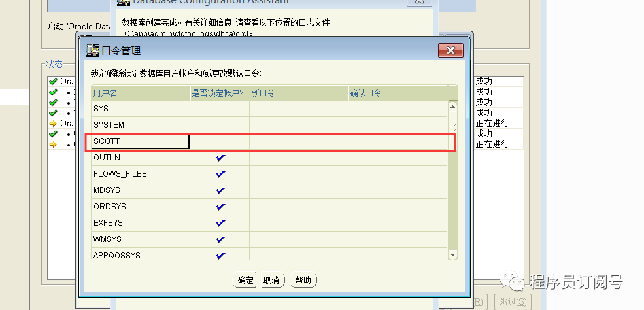Click new password field for SCOTT
644x310 pixels.
(x=299, y=141)
